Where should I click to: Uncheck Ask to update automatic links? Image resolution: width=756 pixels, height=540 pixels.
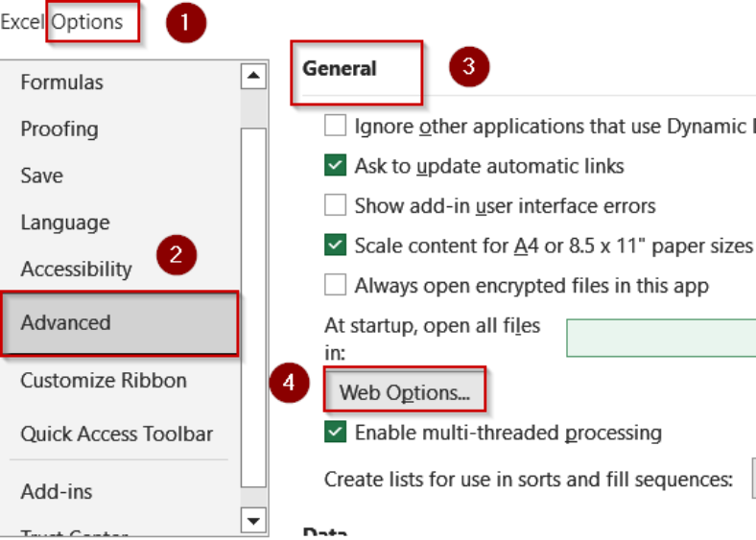(x=336, y=166)
